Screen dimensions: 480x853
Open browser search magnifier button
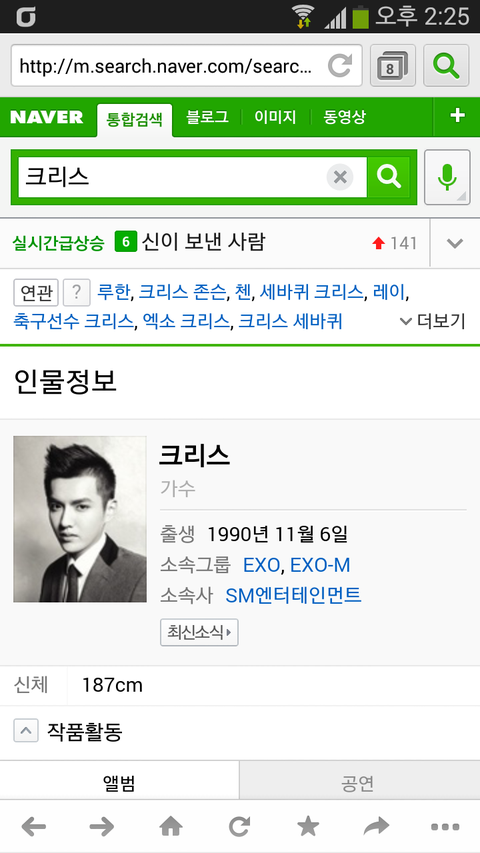coord(446,66)
